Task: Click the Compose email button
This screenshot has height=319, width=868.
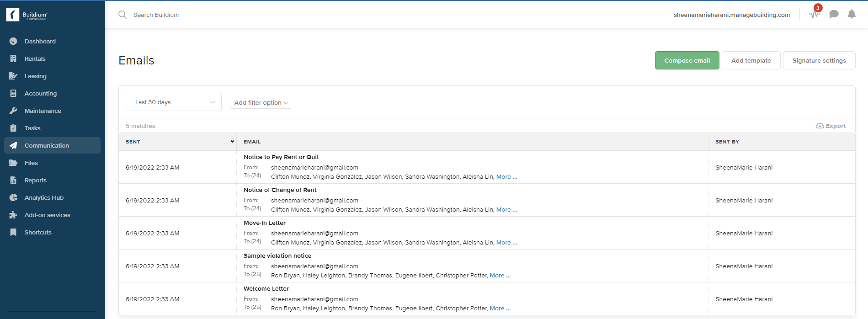Action: (x=687, y=60)
